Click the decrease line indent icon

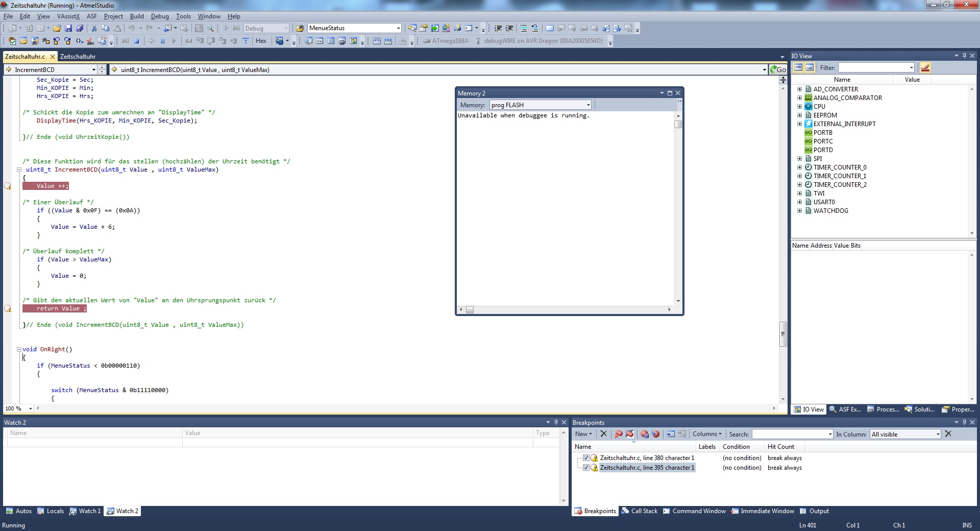coord(498,28)
